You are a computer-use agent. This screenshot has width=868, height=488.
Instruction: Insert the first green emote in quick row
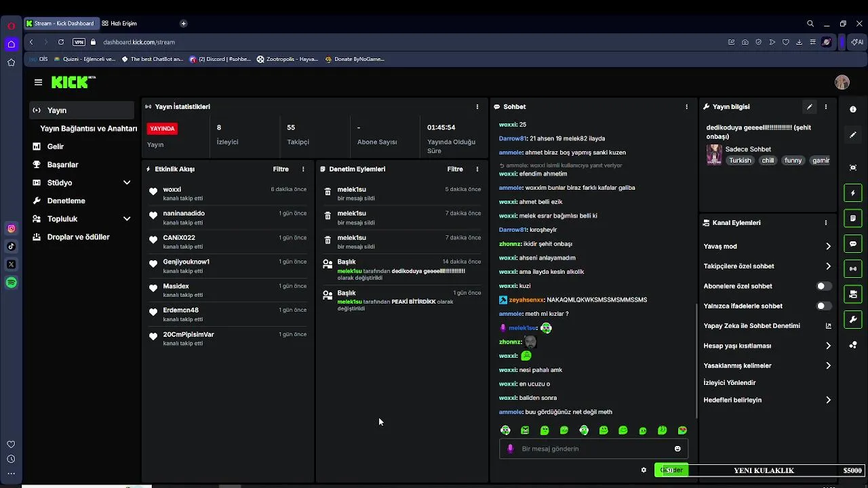pos(505,430)
